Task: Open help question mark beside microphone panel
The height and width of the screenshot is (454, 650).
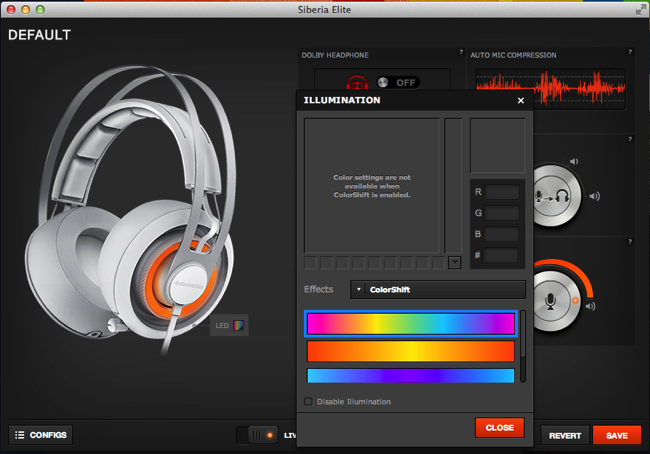Action: [x=630, y=241]
